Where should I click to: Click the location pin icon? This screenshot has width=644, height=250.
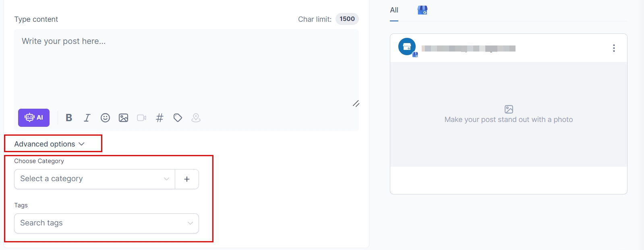[196, 118]
